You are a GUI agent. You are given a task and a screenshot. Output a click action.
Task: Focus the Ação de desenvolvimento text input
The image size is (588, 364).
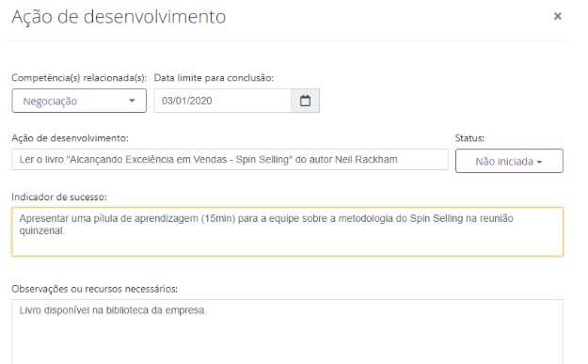click(230, 159)
